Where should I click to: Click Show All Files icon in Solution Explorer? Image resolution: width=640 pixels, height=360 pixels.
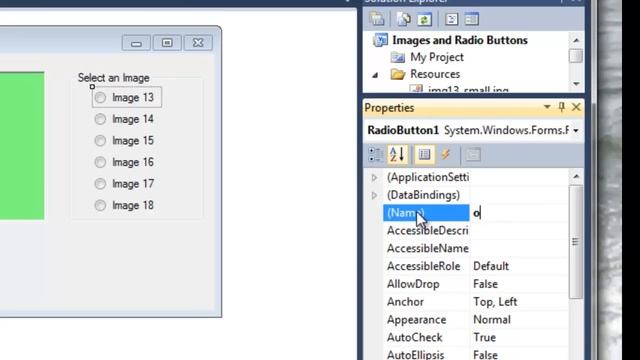click(x=404, y=19)
